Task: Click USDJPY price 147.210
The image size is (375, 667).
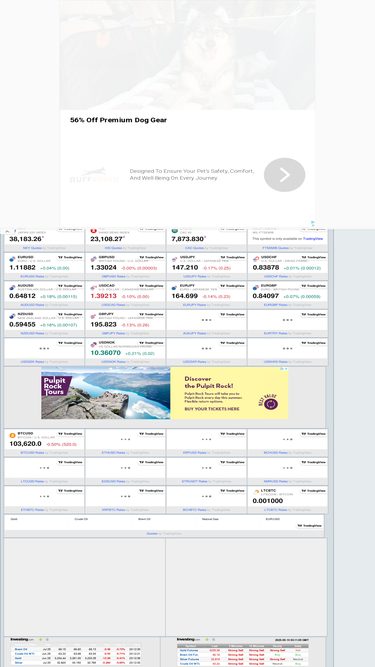Action: click(185, 268)
